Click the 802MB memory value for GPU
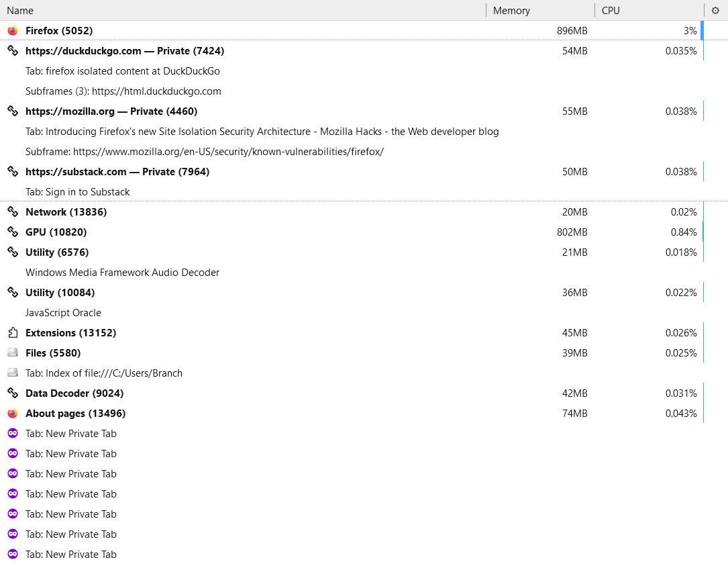This screenshot has height=568, width=728. tap(572, 232)
